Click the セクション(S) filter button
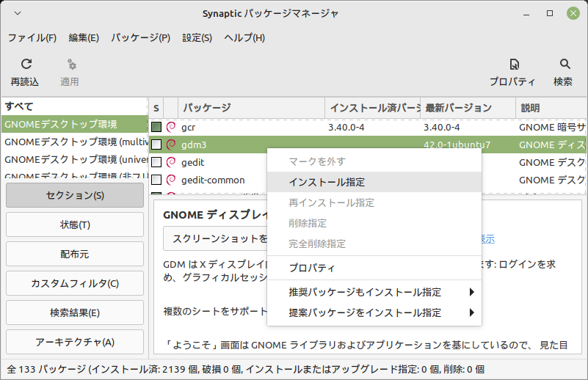The height and width of the screenshot is (380, 588). [75, 195]
